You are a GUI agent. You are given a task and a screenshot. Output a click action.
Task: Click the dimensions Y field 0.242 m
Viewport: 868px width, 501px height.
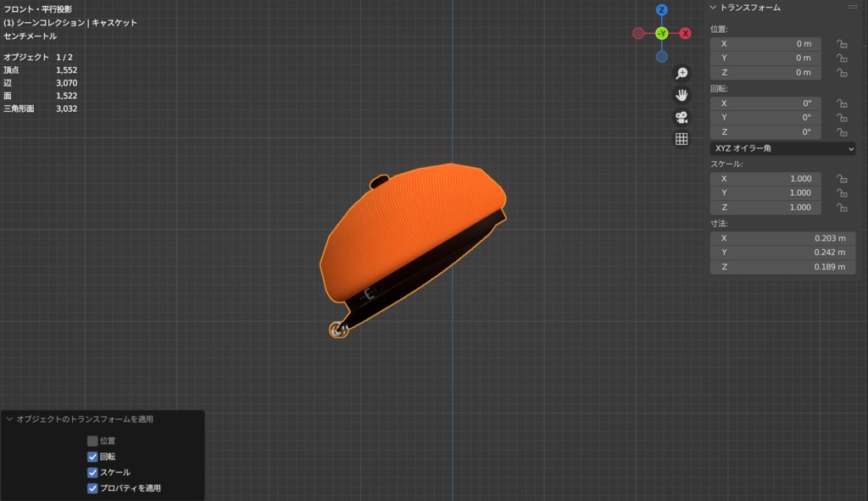coord(782,253)
